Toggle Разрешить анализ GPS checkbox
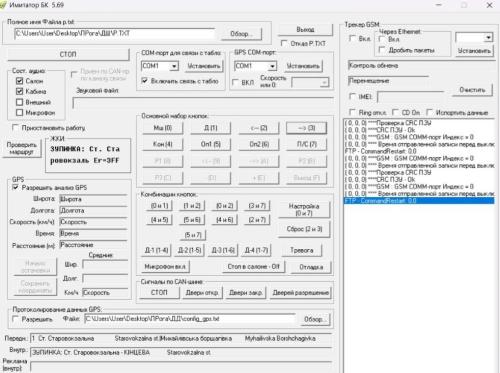This screenshot has height=373, width=500. click(x=15, y=187)
